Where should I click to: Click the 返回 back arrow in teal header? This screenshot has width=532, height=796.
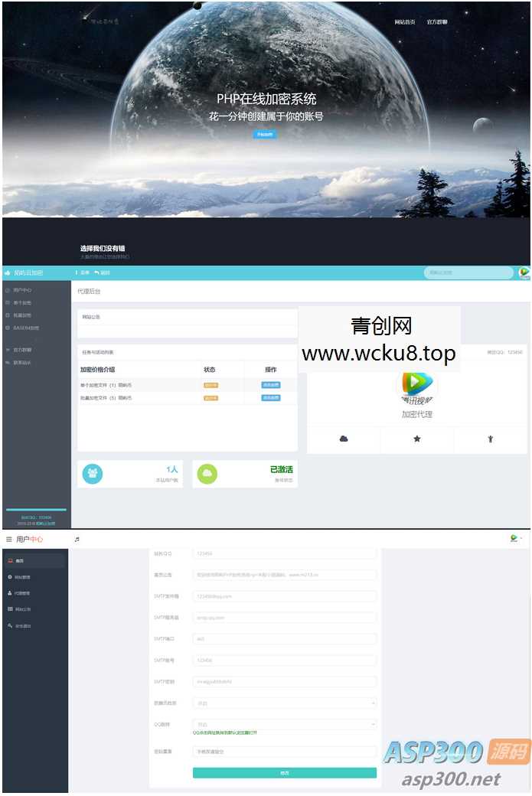pos(102,272)
